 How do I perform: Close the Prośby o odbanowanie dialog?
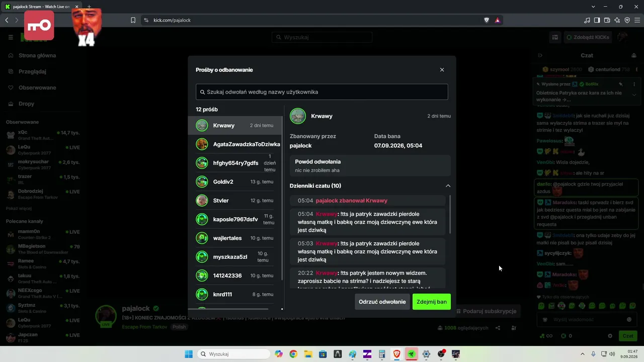442,70
